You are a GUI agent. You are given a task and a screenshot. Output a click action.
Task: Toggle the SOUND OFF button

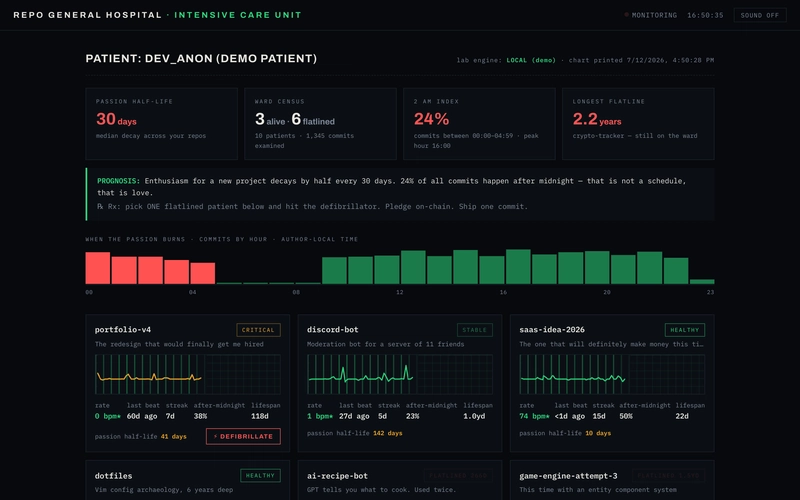tap(760, 15)
